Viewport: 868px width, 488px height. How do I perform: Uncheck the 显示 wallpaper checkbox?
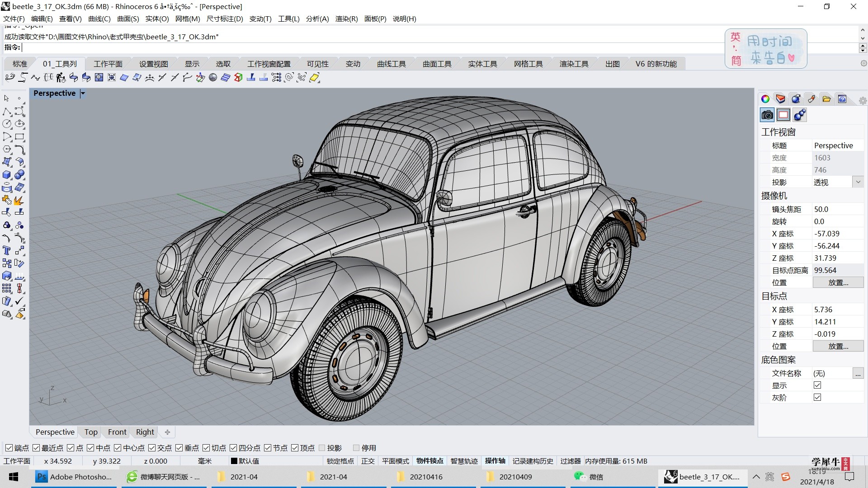[x=817, y=385]
